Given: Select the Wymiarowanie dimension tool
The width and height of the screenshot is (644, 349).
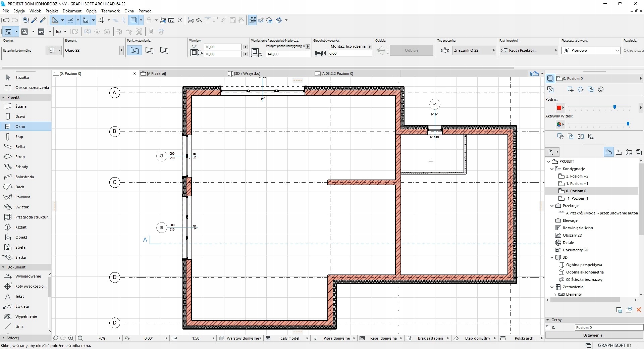Looking at the screenshot, I should click(28, 276).
